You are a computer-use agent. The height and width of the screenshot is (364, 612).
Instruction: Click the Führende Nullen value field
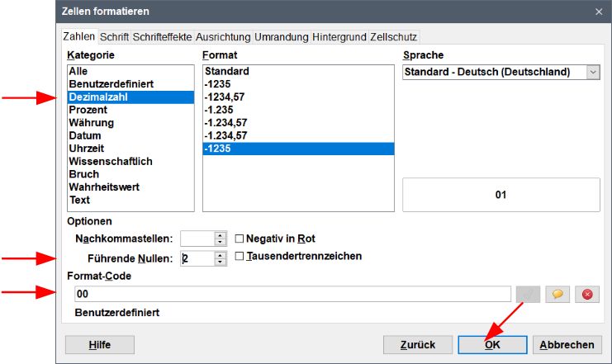197,258
